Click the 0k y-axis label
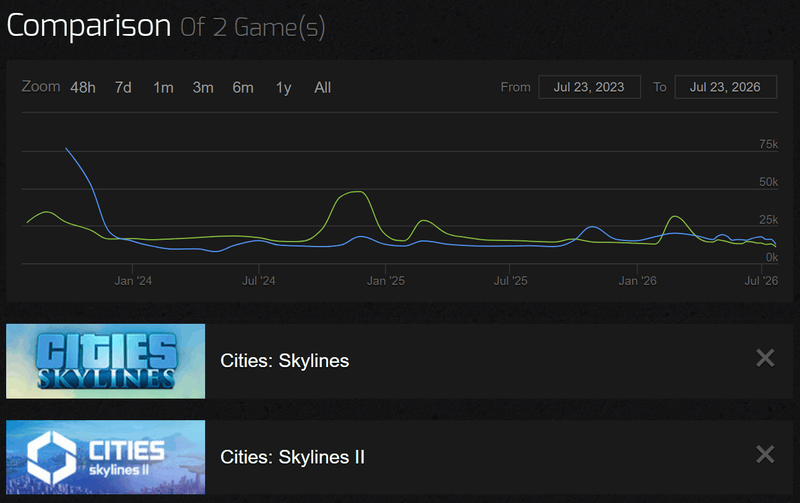 [772, 258]
